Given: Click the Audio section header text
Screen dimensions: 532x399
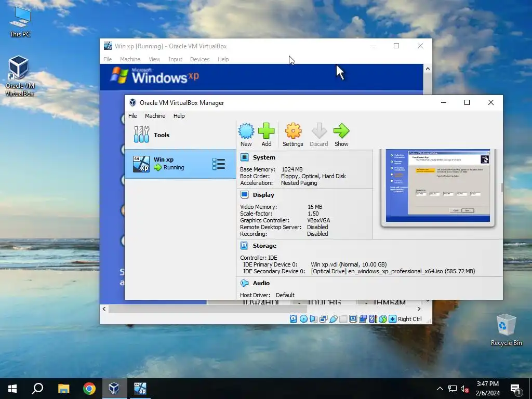Looking at the screenshot, I should pos(261,283).
